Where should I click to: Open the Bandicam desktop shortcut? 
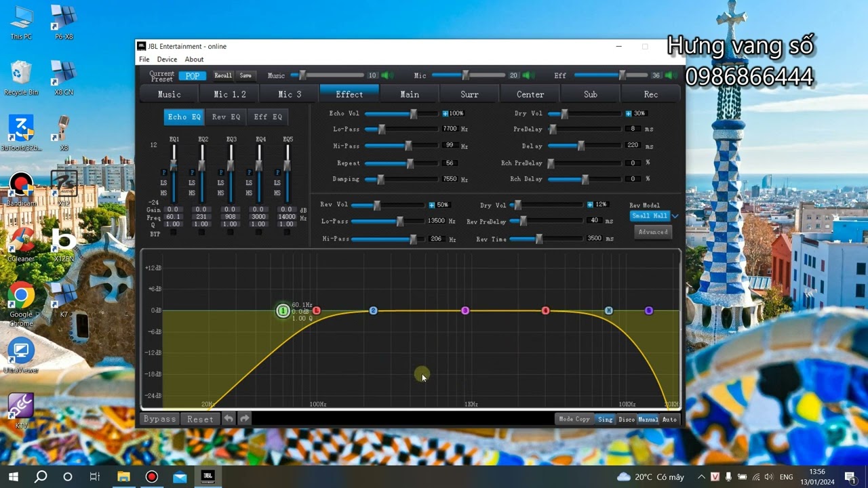(x=21, y=190)
